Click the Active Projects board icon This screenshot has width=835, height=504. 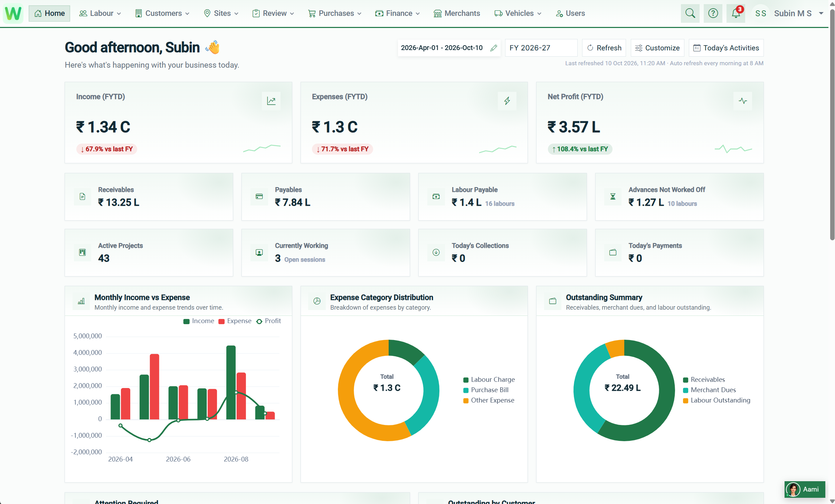click(x=83, y=252)
